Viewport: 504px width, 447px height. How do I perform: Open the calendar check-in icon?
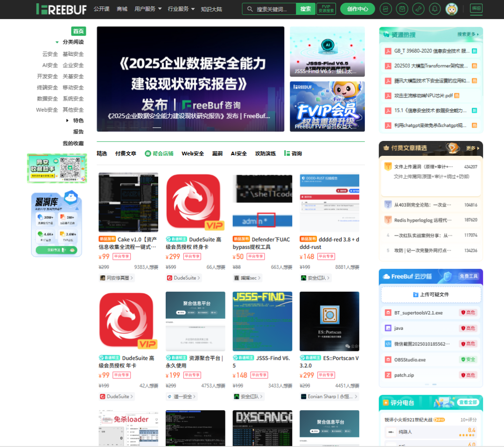pos(402,9)
